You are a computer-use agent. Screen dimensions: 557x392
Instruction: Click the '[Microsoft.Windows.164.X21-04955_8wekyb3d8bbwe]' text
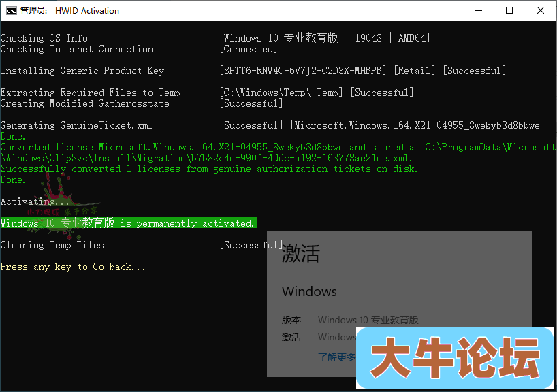click(x=417, y=125)
